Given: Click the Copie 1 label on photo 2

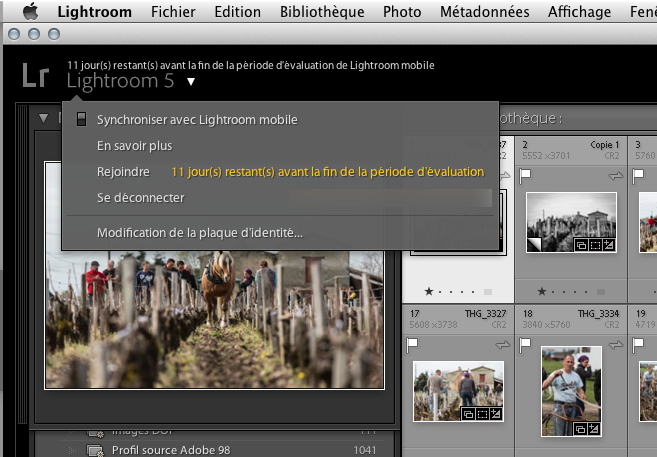Looking at the screenshot, I should coord(605,145).
